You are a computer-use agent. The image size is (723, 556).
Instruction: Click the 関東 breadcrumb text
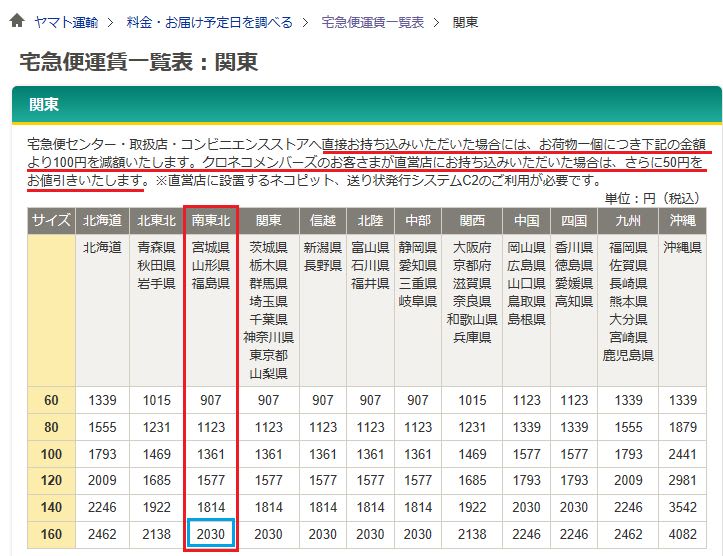[465, 22]
